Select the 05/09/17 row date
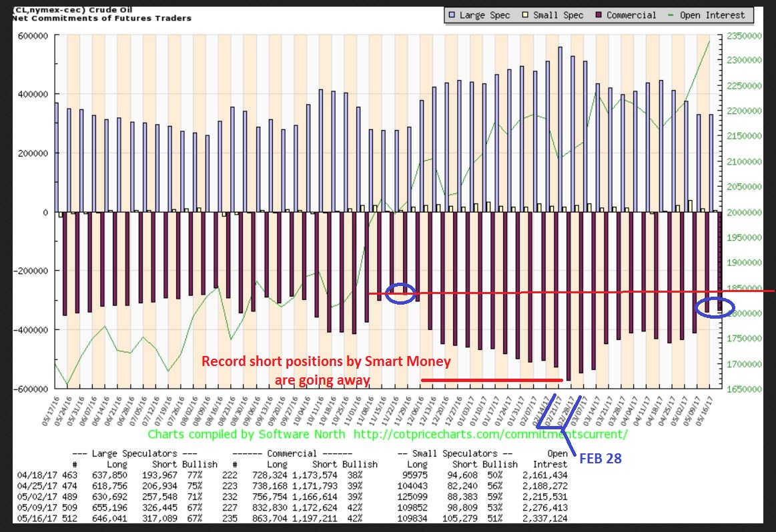The image size is (776, 532). 38,508
